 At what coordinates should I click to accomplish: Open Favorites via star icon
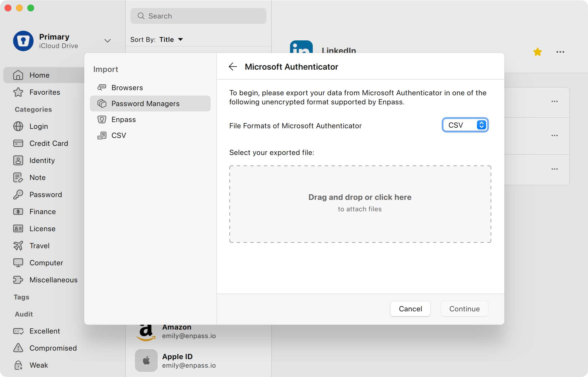pyautogui.click(x=18, y=92)
